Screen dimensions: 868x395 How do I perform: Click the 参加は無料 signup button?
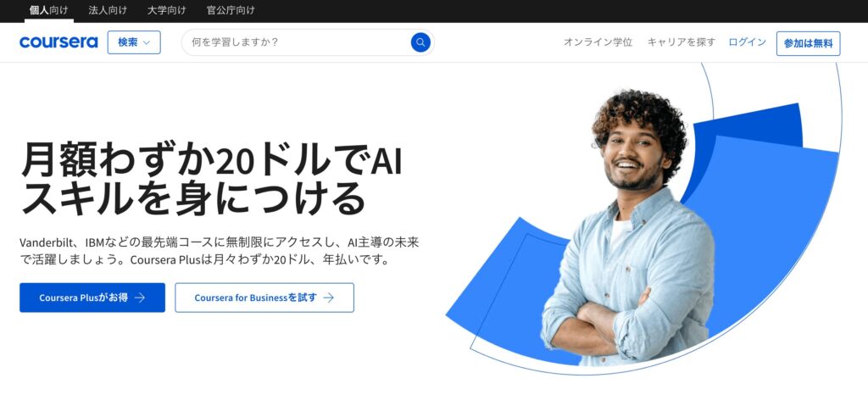coord(808,43)
